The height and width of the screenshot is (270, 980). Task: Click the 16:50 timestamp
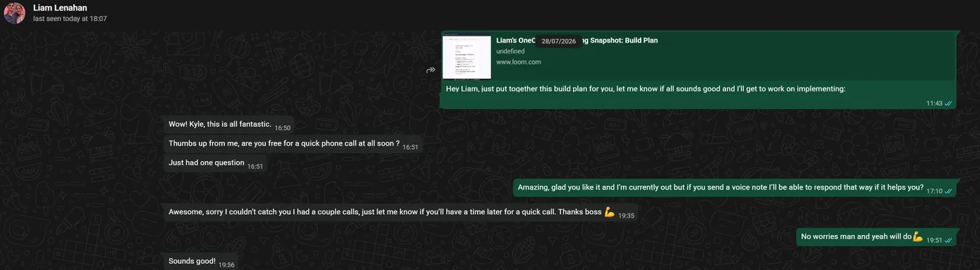[x=282, y=127]
